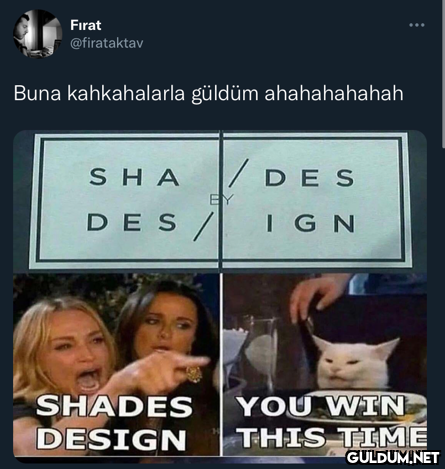Click the "YOU WIN THIS TIME" caption
The height and width of the screenshot is (469, 445).
point(332,421)
